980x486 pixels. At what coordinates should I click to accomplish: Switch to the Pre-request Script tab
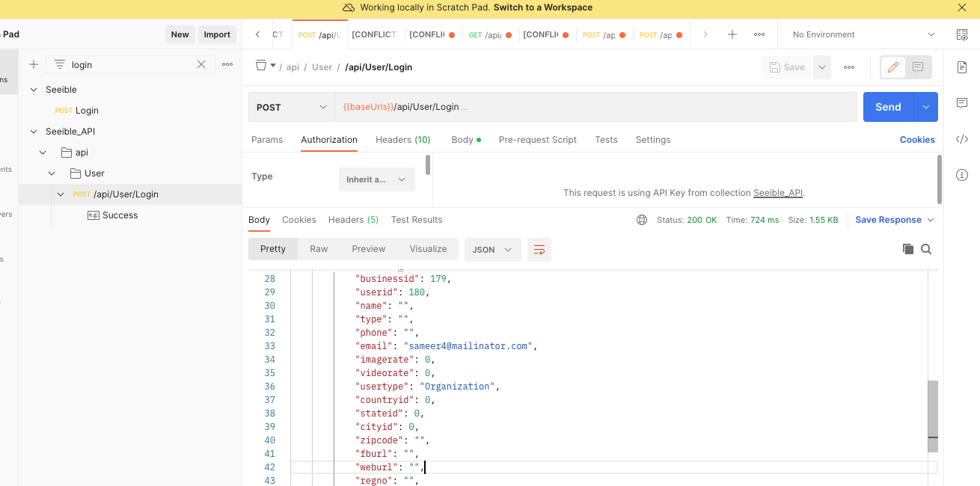pos(538,140)
